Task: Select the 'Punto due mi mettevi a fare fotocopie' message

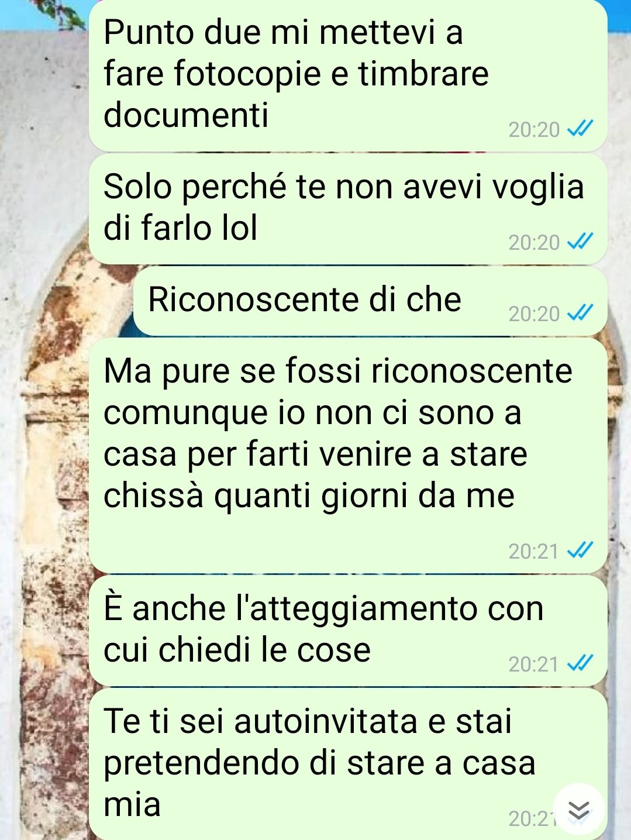Action: pos(348,75)
